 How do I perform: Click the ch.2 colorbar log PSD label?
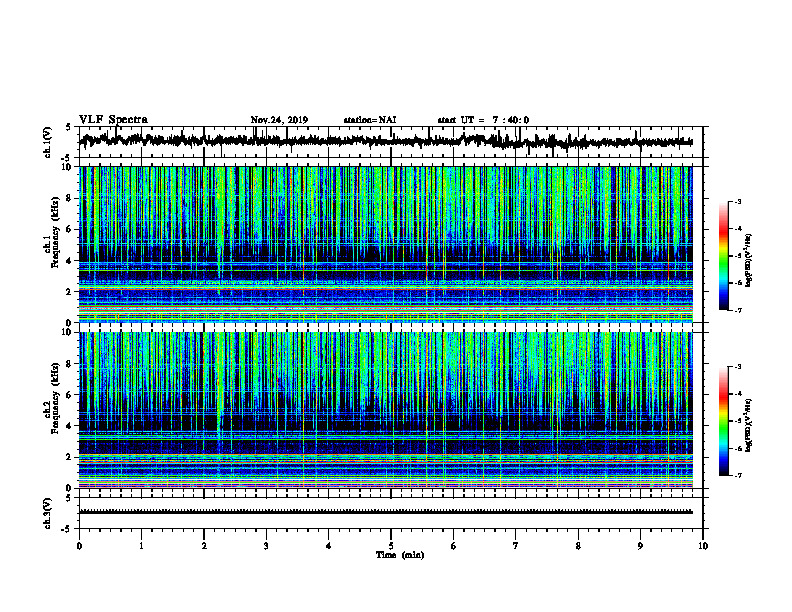[749, 425]
